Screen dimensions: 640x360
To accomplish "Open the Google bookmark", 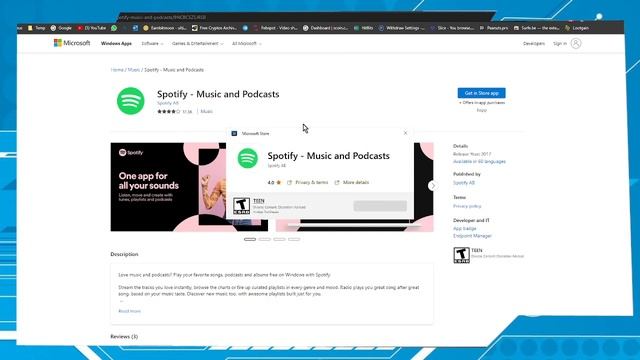I will point(61,28).
